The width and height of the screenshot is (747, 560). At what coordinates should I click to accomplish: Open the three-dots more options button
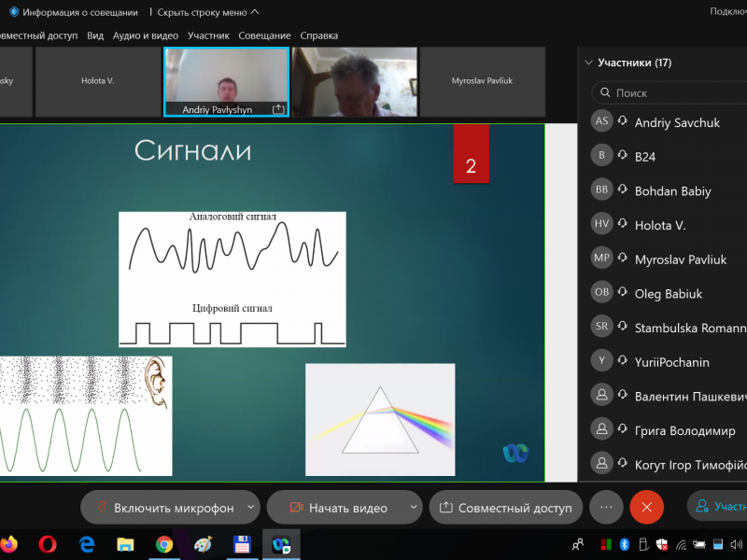point(606,507)
